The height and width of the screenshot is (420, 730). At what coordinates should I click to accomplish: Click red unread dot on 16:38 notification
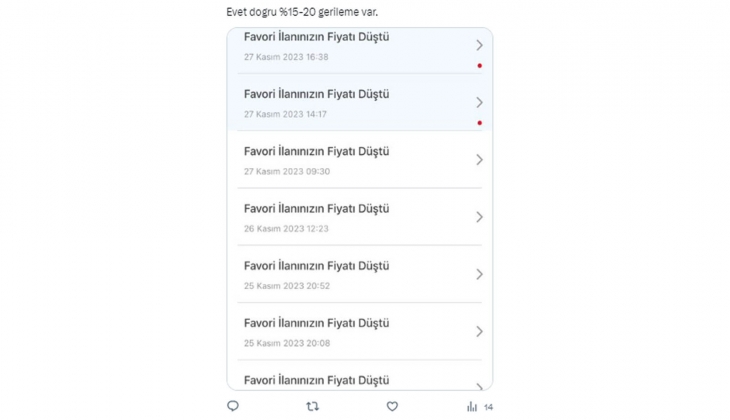click(480, 66)
